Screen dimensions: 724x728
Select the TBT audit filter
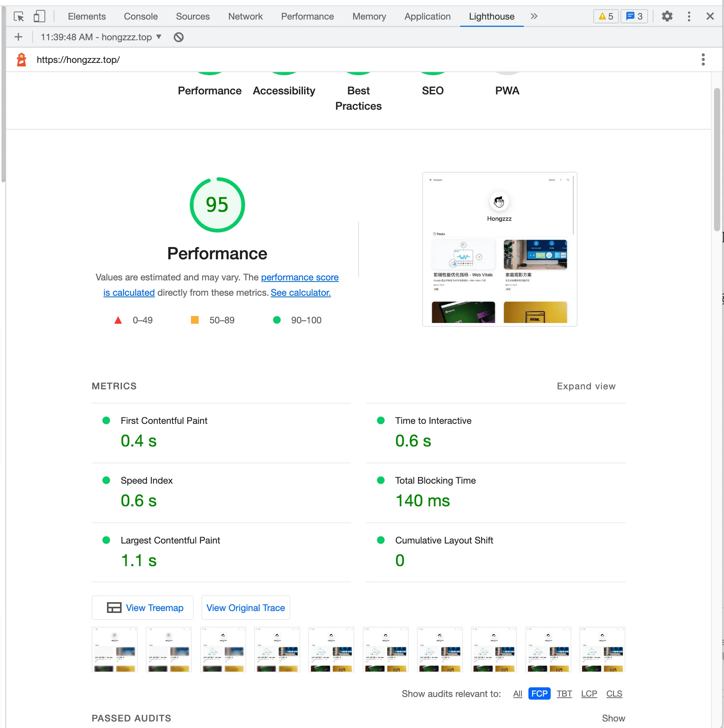pyautogui.click(x=564, y=693)
